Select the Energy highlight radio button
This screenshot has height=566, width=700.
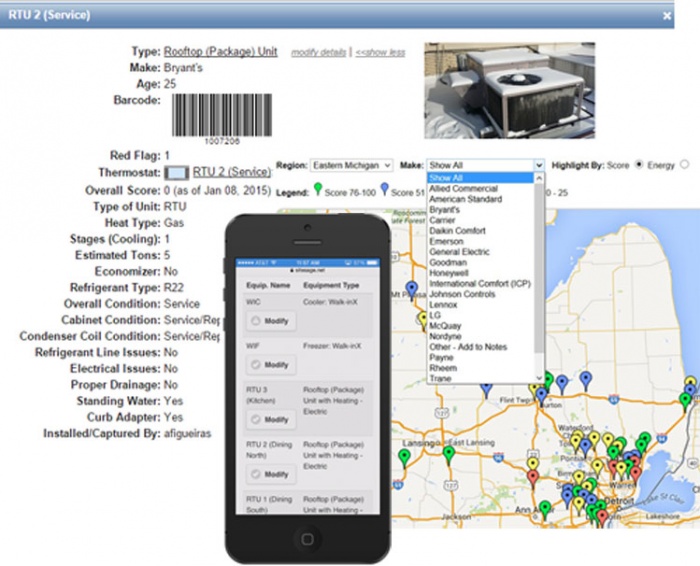[684, 165]
